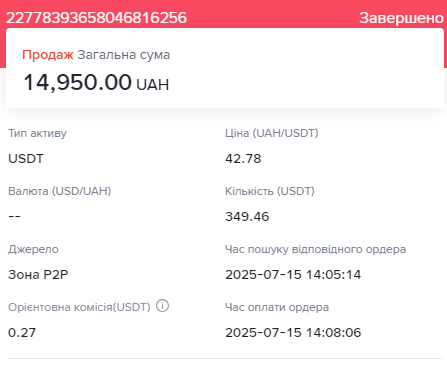Click the Орієнтовна комісія(USDT) label
447x366 pixels.
[x=79, y=307]
